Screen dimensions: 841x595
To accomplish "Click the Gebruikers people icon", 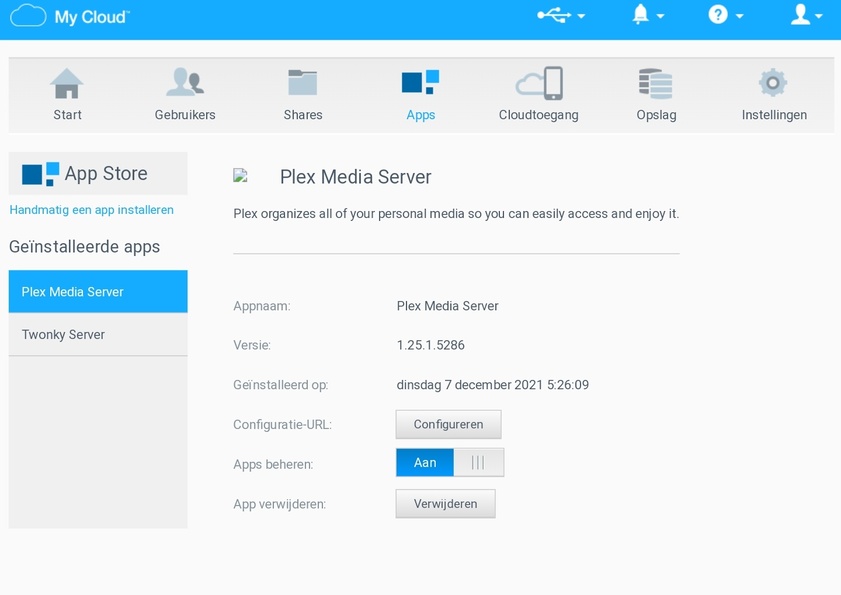I will 185,82.
